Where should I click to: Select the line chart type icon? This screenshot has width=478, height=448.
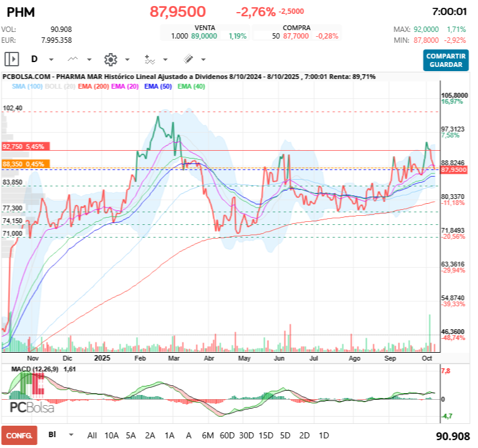click(73, 59)
